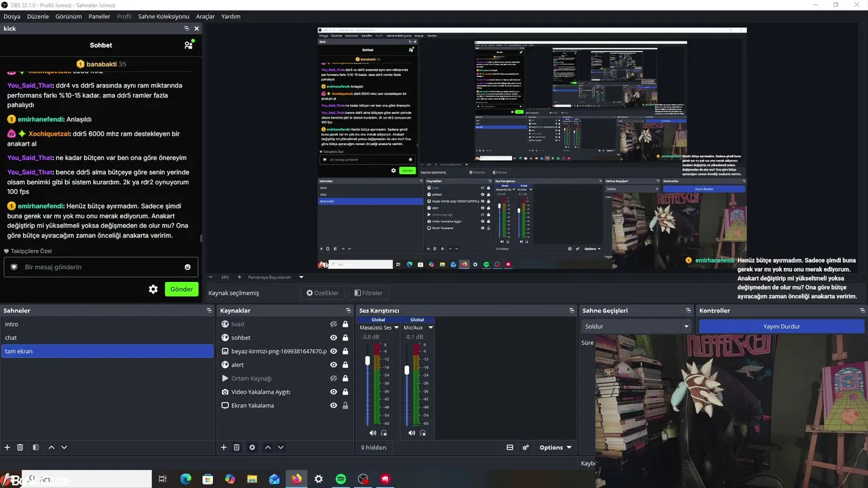Hide the Ekran Yakalama source
868x488 pixels.
tap(334, 405)
